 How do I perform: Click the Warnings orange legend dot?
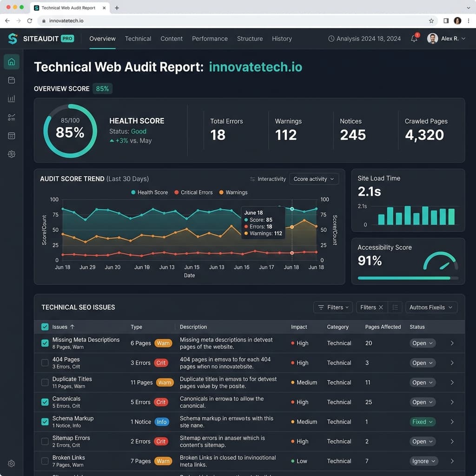point(221,192)
